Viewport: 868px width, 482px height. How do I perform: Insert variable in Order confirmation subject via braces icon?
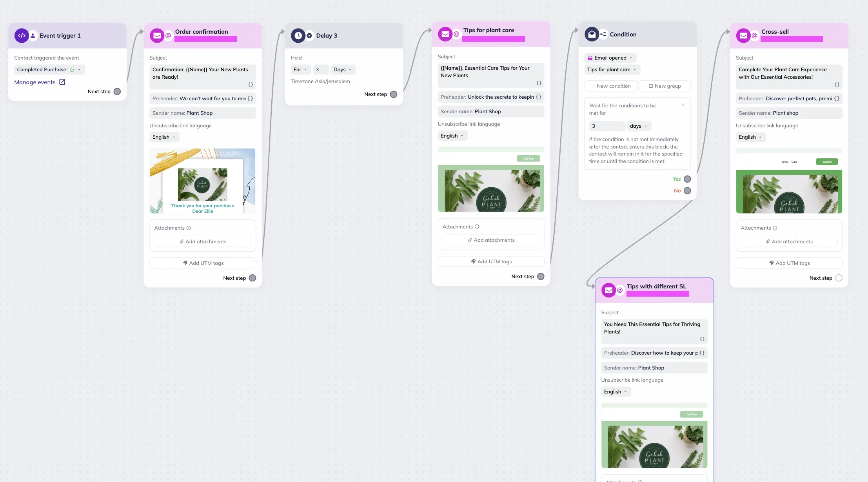pyautogui.click(x=251, y=85)
